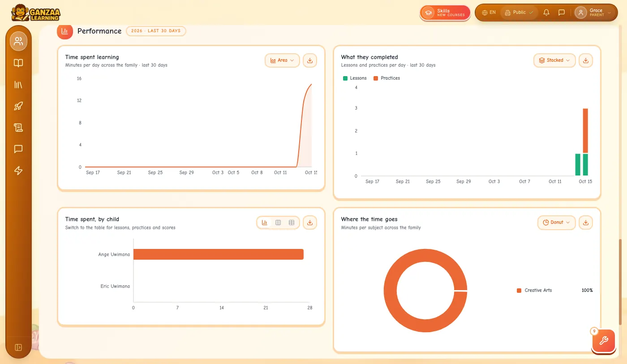This screenshot has height=364, width=627.
Task: Change language using the EN selector
Action: (489, 13)
